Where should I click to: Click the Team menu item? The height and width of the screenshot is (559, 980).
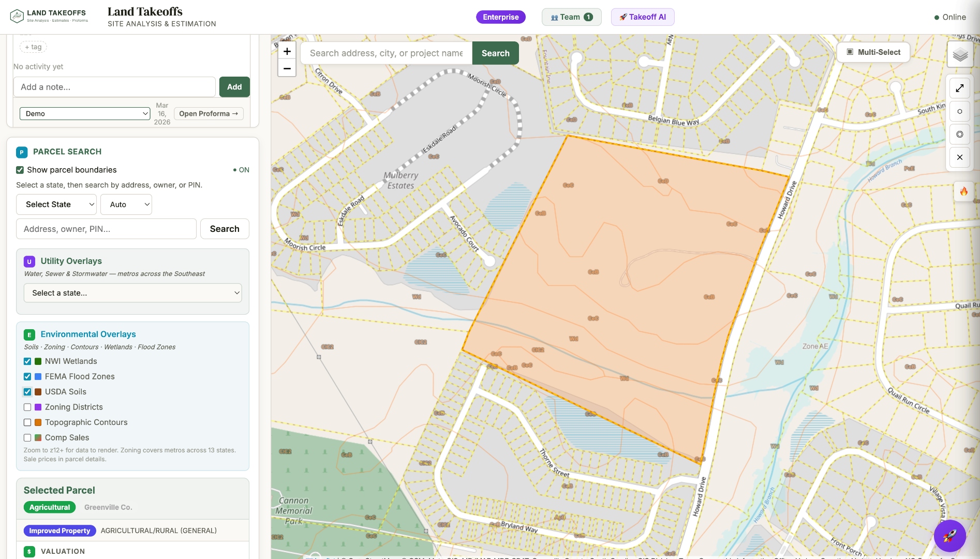[571, 17]
